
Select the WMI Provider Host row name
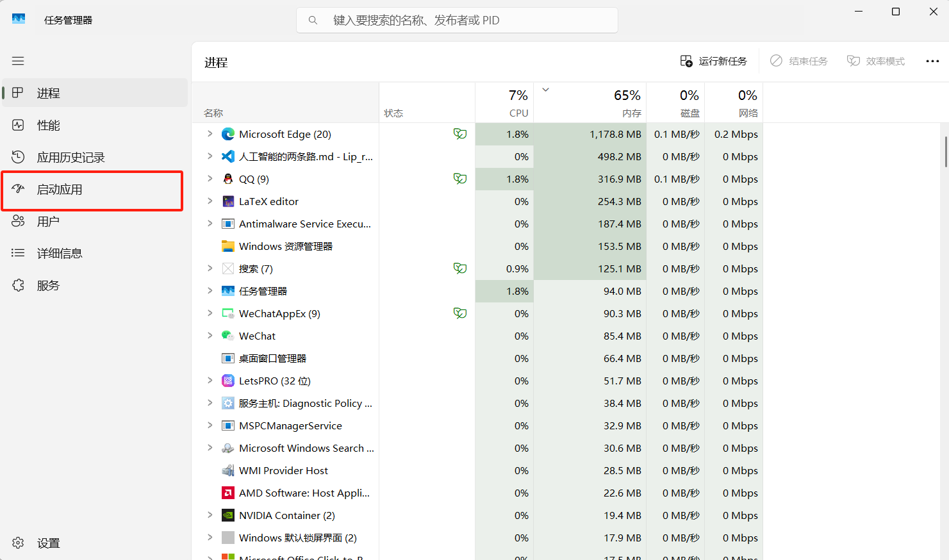pyautogui.click(x=283, y=470)
